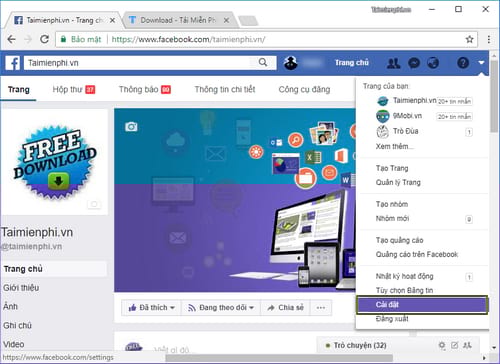Viewport: 500px width, 364px height.
Task: Open chat settings gear icon
Action: [x=442, y=345]
